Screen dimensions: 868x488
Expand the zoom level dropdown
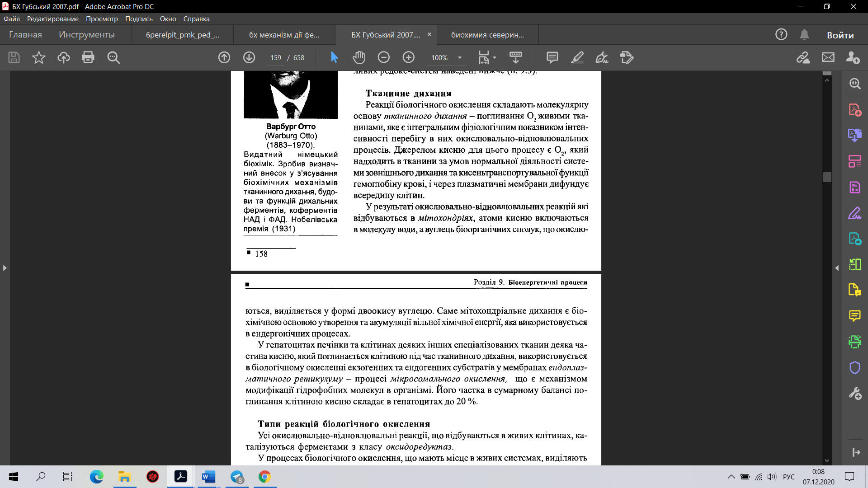(460, 58)
